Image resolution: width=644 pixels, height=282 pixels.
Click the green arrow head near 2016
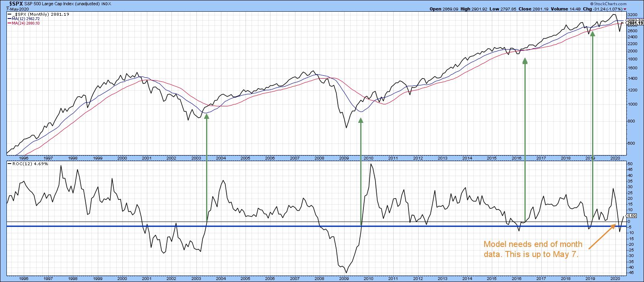click(525, 60)
